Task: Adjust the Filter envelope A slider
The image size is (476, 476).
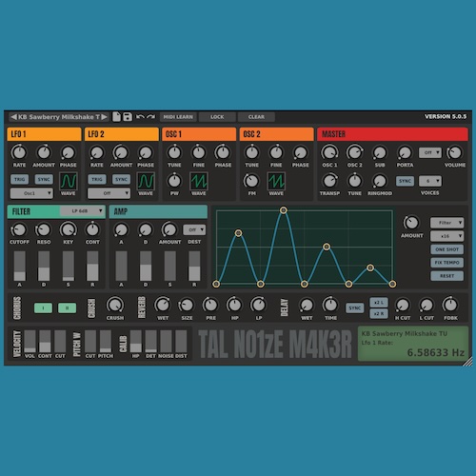Action: [x=19, y=266]
